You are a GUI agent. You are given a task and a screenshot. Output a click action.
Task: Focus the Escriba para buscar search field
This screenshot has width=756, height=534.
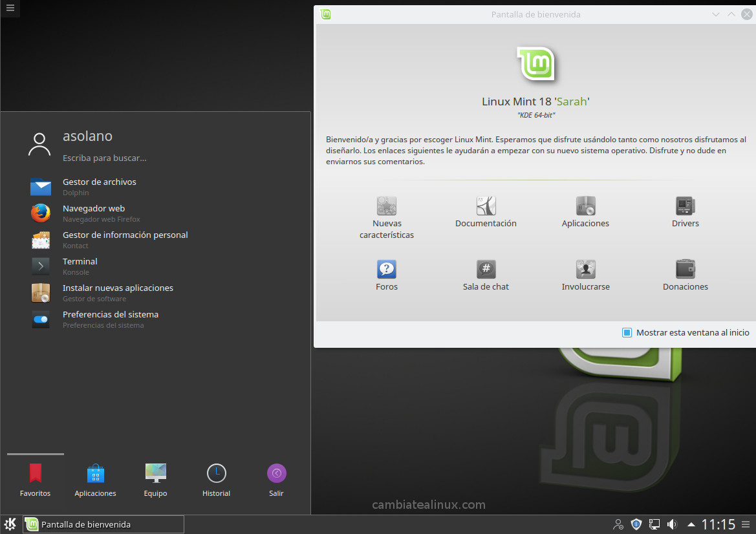click(x=105, y=158)
